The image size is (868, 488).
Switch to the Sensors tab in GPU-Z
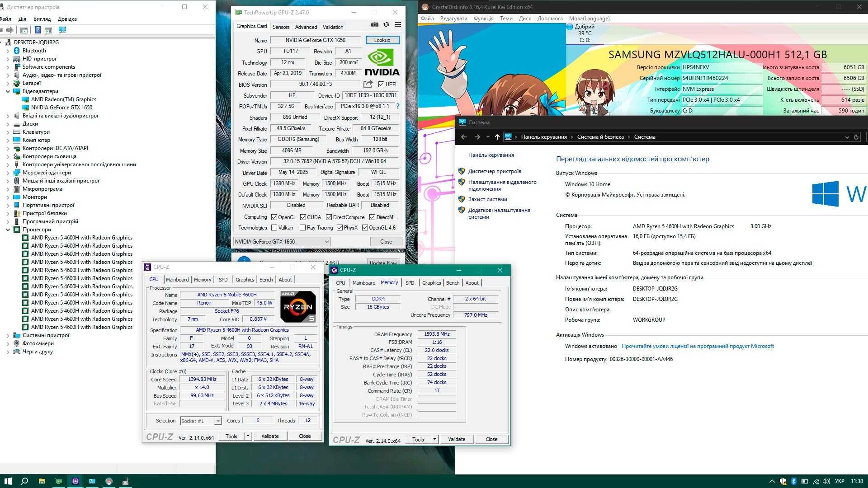click(x=281, y=27)
